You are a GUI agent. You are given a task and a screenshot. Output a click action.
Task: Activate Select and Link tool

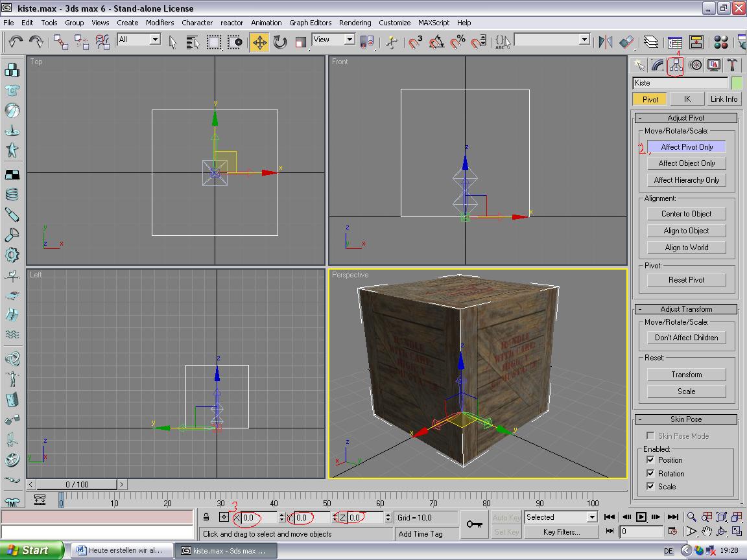[60, 42]
